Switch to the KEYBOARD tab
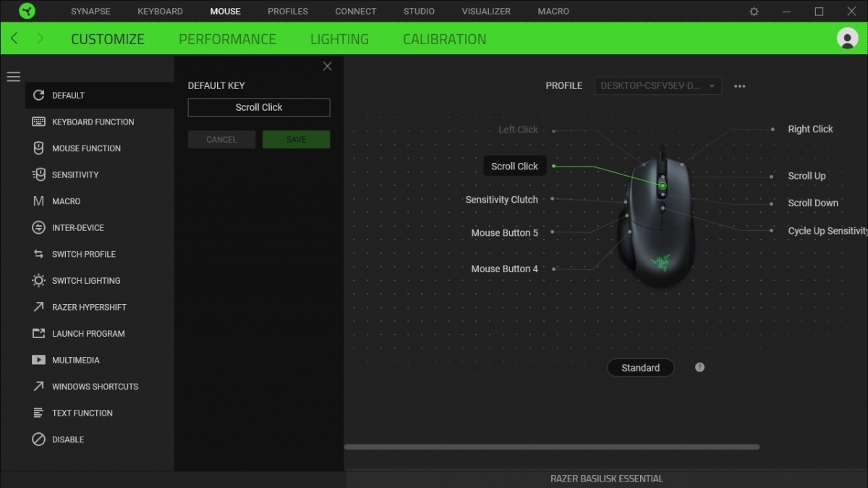This screenshot has width=868, height=488. pyautogui.click(x=160, y=12)
